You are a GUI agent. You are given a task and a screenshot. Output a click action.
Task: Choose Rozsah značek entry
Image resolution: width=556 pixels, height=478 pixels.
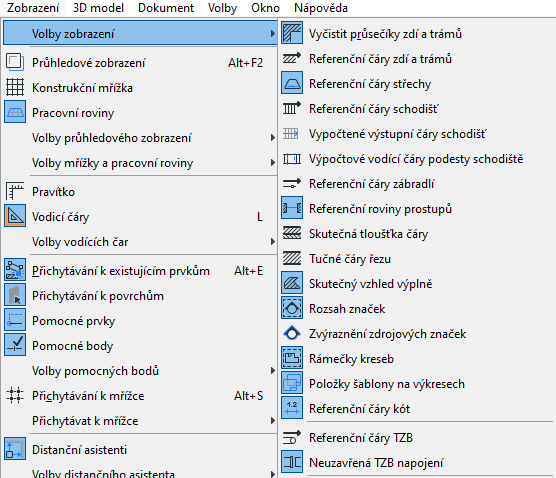tap(417, 309)
